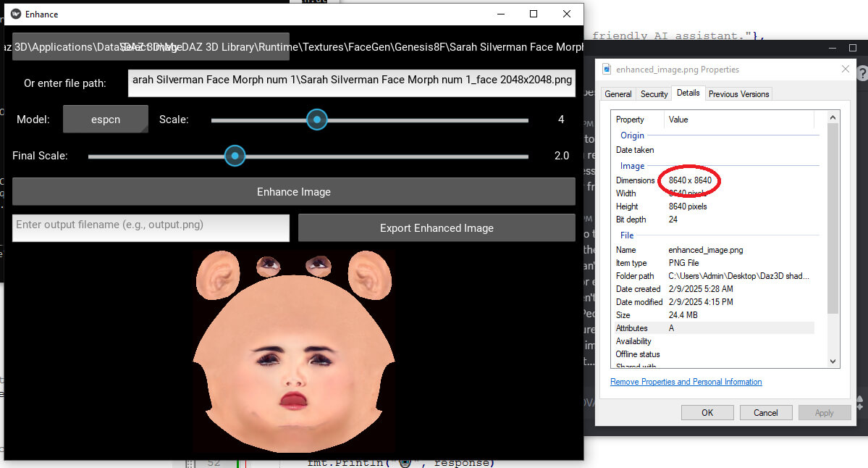Image resolution: width=868 pixels, height=468 pixels.
Task: Close the enhanced_image.png Properties dialog
Action: [x=845, y=70]
